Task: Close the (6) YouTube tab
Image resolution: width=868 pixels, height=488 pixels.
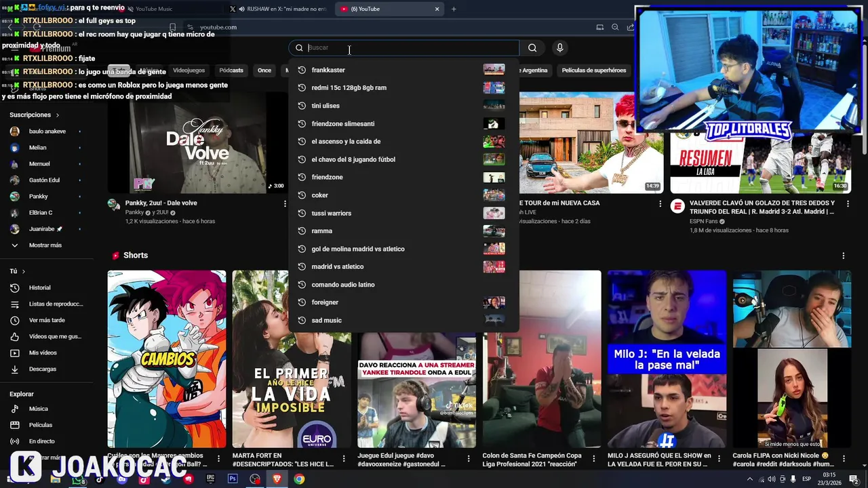Action: [437, 9]
